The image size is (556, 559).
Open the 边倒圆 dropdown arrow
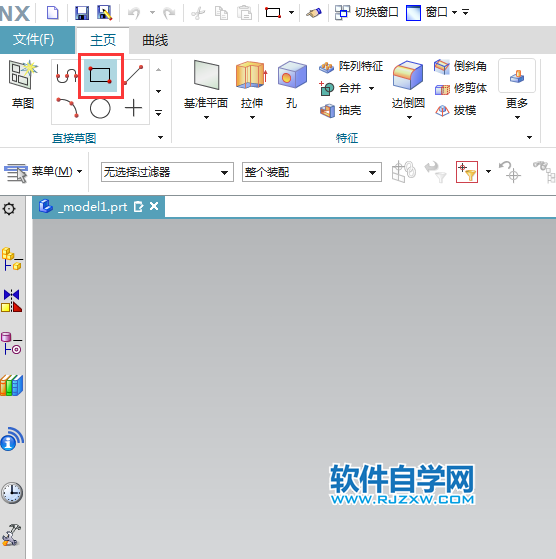point(409,117)
